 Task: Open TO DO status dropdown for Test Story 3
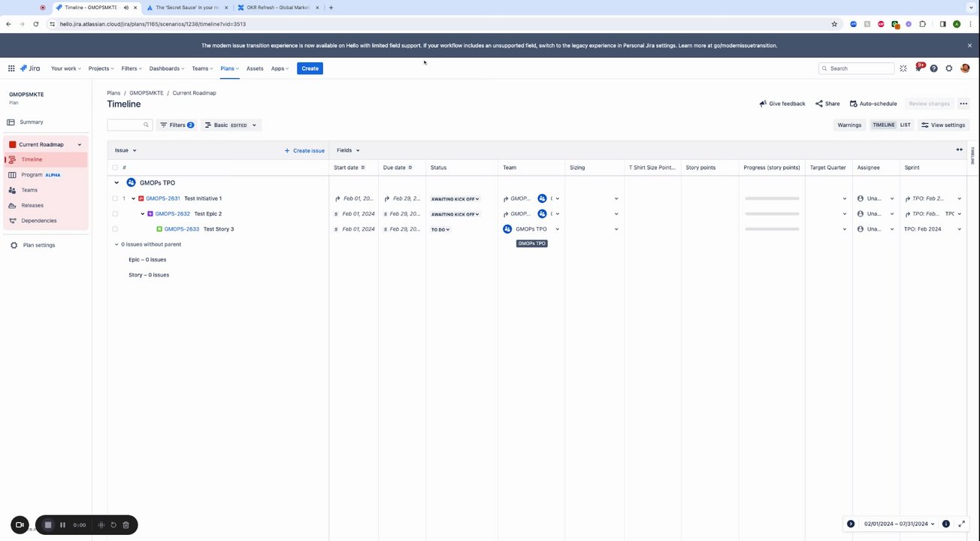point(440,229)
